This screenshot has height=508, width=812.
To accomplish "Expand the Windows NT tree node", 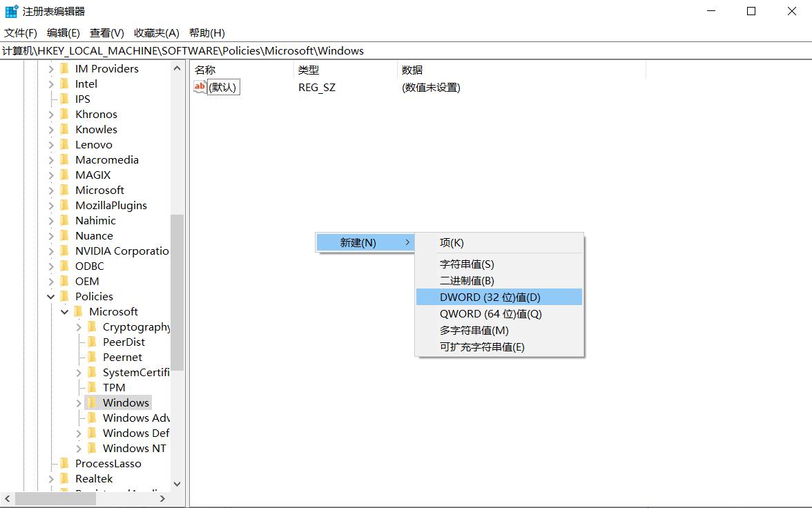I will [x=78, y=448].
